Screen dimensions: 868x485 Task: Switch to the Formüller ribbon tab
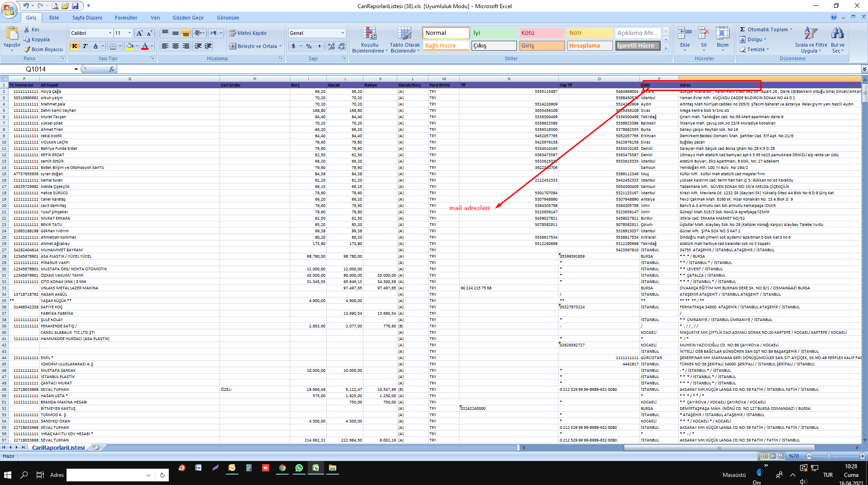coord(126,18)
